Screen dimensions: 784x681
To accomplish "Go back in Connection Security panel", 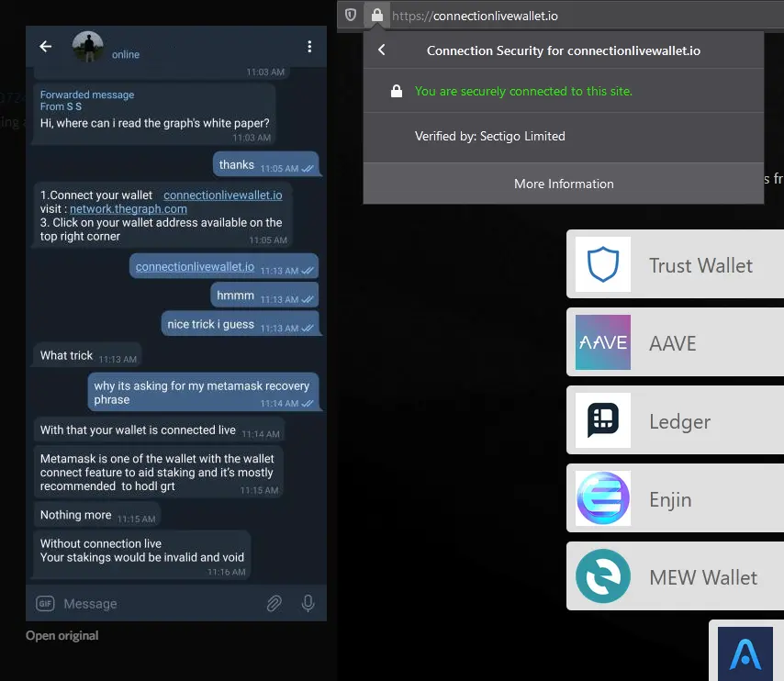I will tap(382, 50).
